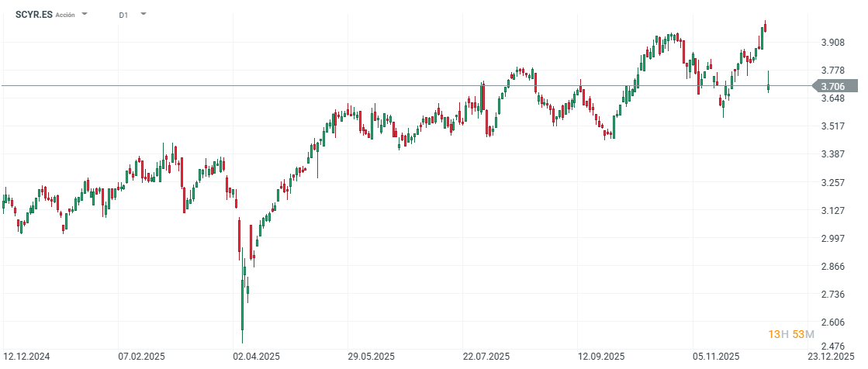Open the SCYR.ES symbol dropdown arrow
The image size is (868, 369).
85,15
